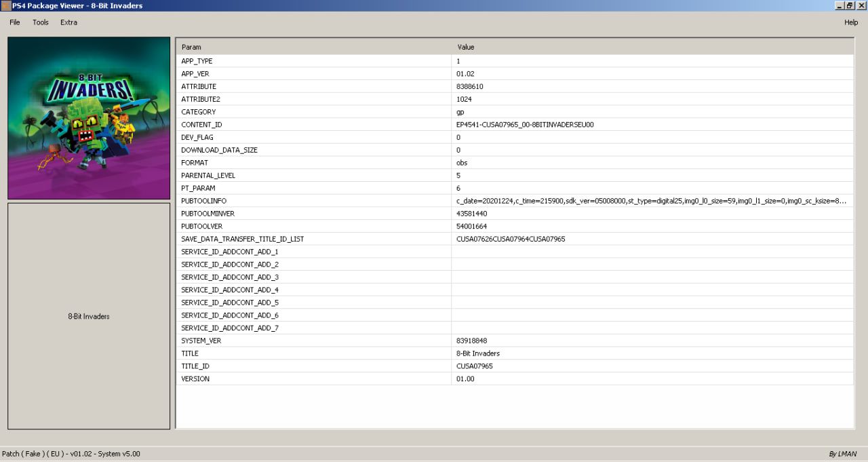Click the Param column header
Image resolution: width=868 pixels, height=462 pixels.
pos(313,47)
